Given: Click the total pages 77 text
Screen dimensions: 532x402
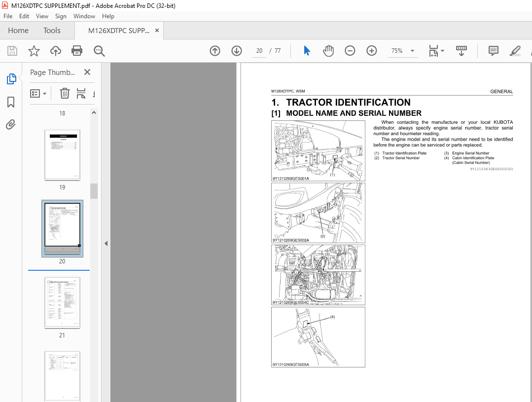Looking at the screenshot, I should [x=278, y=51].
